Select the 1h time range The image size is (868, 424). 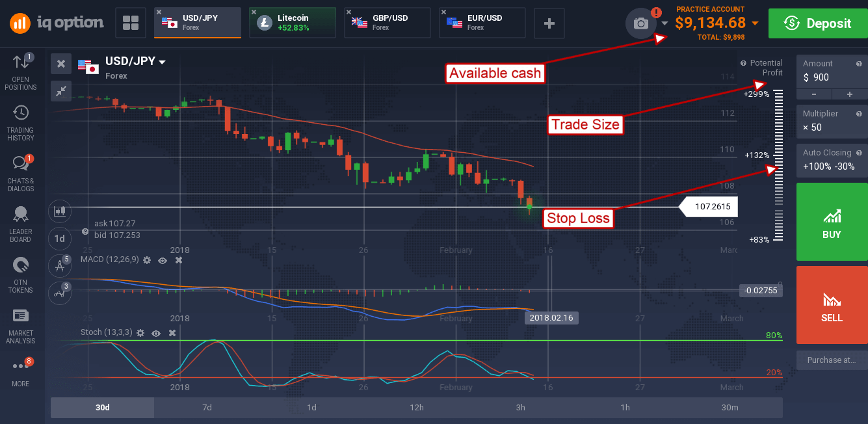point(625,408)
